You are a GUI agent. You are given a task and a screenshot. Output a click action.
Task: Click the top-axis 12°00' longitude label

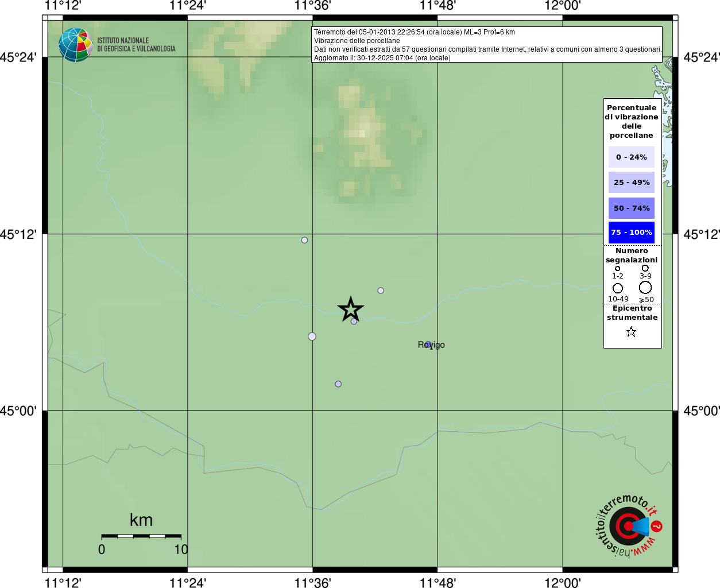(x=563, y=6)
